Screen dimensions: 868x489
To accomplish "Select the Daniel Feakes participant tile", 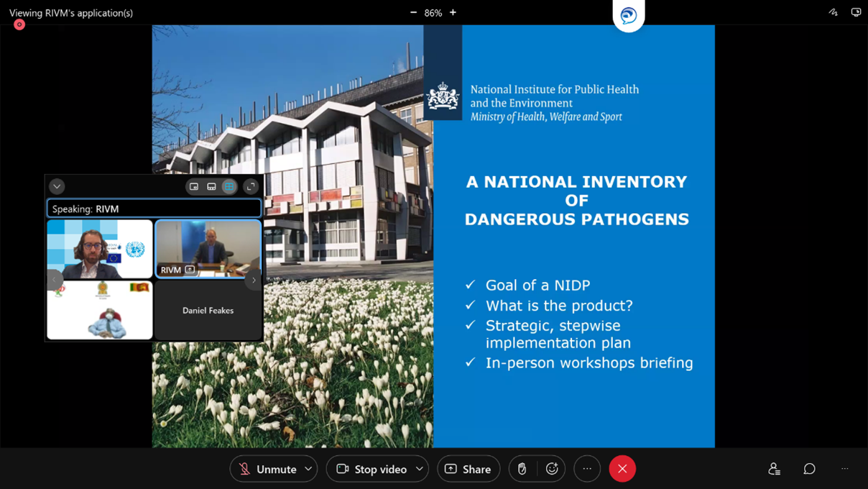I will 208,310.
